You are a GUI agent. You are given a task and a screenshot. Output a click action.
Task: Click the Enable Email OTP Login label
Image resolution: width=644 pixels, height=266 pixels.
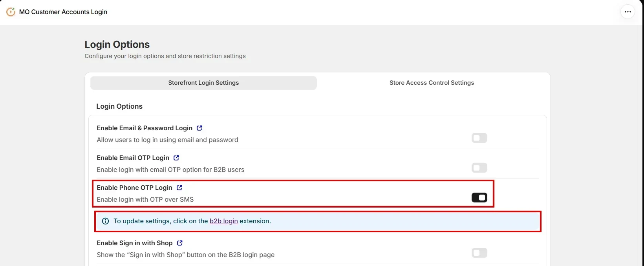click(133, 158)
